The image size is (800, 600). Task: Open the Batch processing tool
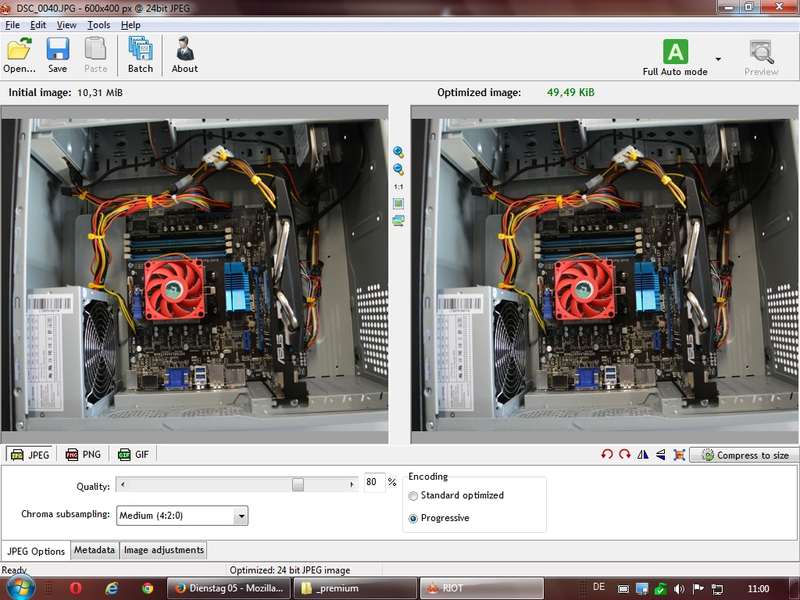140,49
